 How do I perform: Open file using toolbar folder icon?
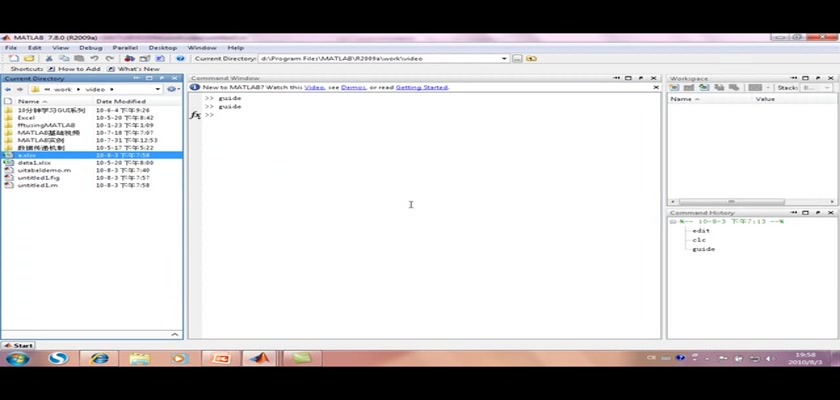coord(29,58)
